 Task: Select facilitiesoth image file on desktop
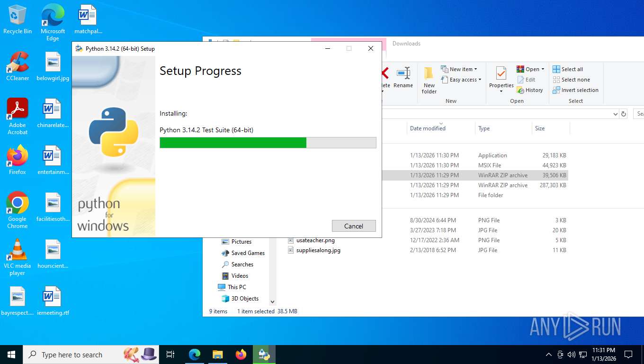53,207
